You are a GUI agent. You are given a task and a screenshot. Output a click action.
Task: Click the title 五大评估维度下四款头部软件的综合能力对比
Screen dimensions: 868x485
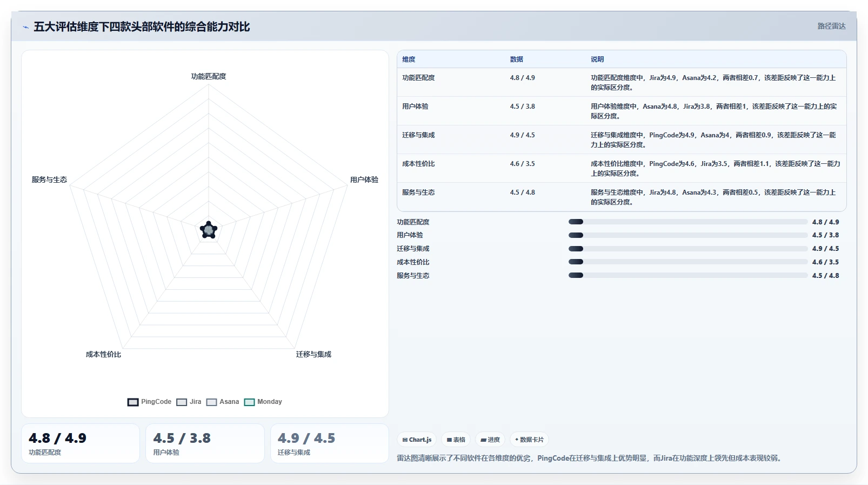pyautogui.click(x=142, y=27)
